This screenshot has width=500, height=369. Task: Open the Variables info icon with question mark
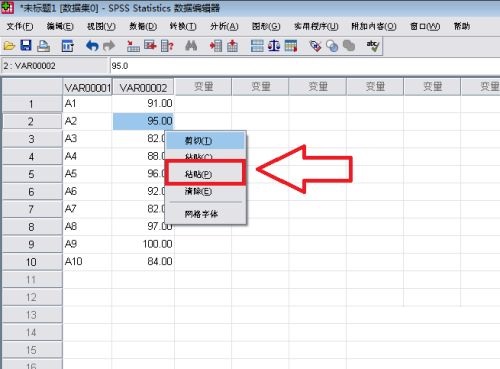click(167, 46)
